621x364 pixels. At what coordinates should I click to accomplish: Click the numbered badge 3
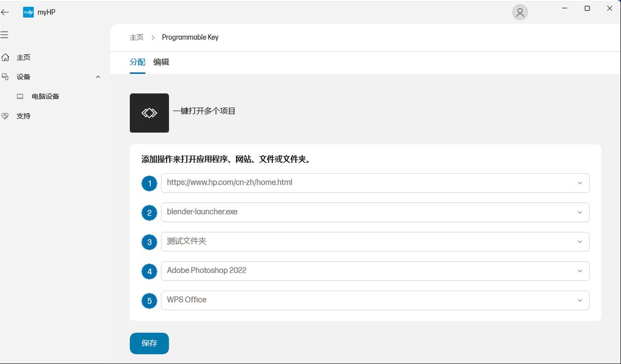pyautogui.click(x=150, y=242)
